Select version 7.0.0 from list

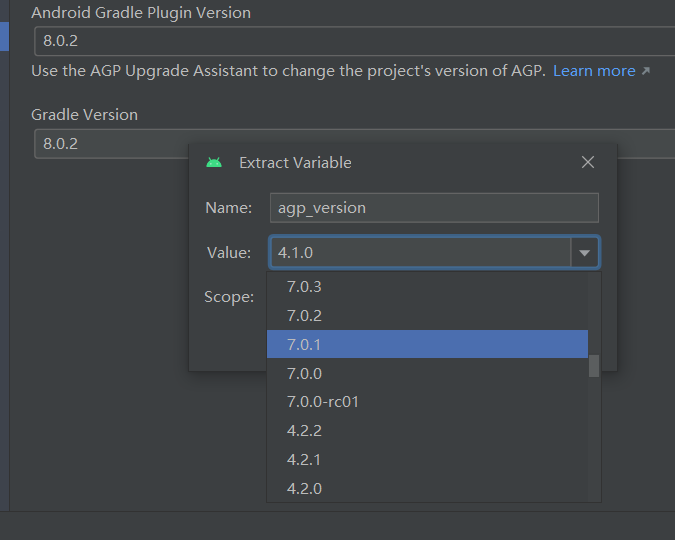(304, 374)
